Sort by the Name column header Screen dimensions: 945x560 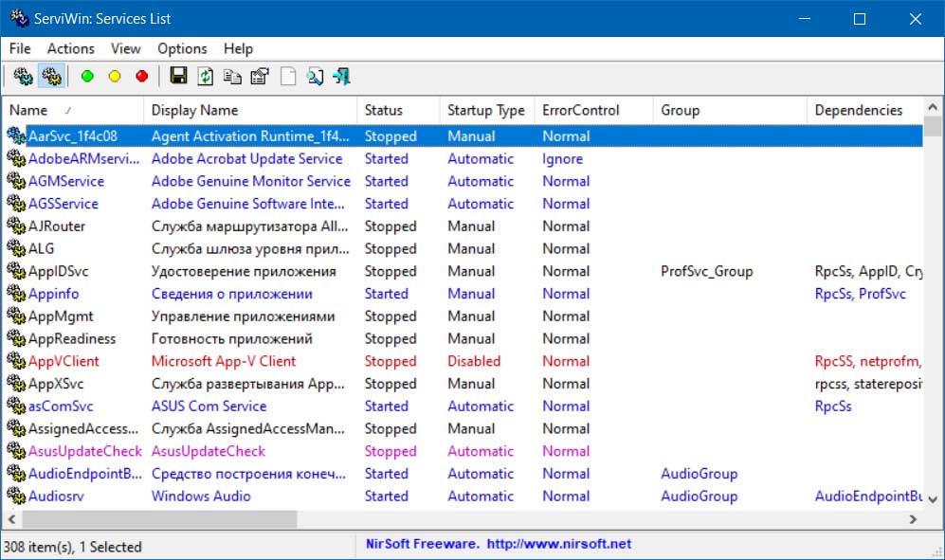point(73,110)
